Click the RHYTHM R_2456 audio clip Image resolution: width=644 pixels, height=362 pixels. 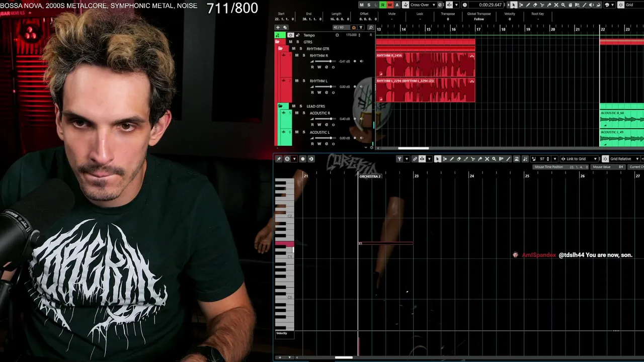tap(426, 64)
